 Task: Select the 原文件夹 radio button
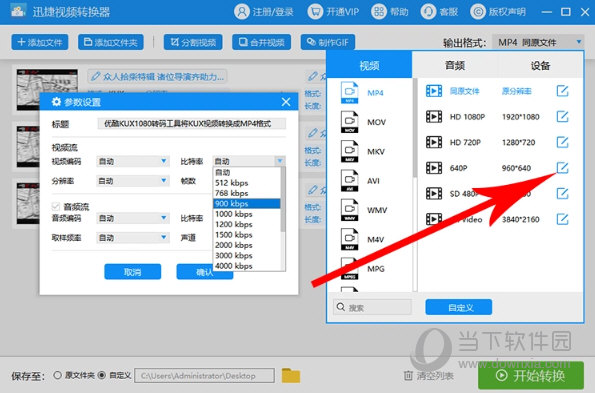(57, 375)
